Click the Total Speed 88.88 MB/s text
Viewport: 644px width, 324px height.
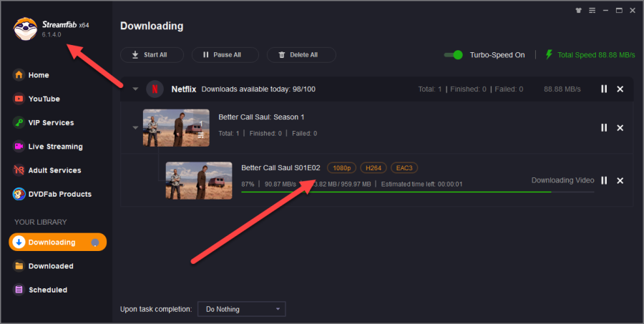[596, 55]
